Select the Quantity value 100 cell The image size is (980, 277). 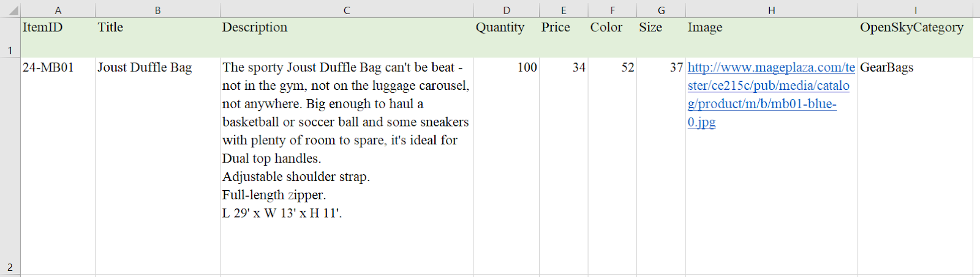point(507,166)
